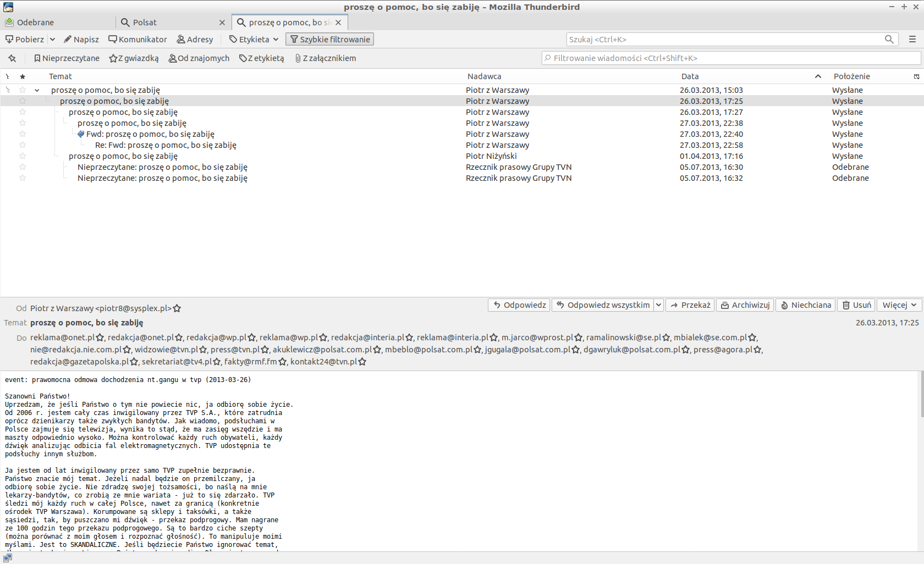
Task: Click the reklama@onet.pl recipient address
Action: tap(62, 338)
